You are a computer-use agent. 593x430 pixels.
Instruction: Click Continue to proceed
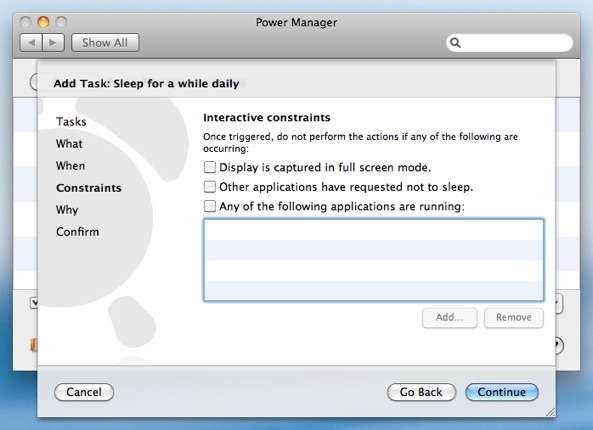[x=501, y=392]
